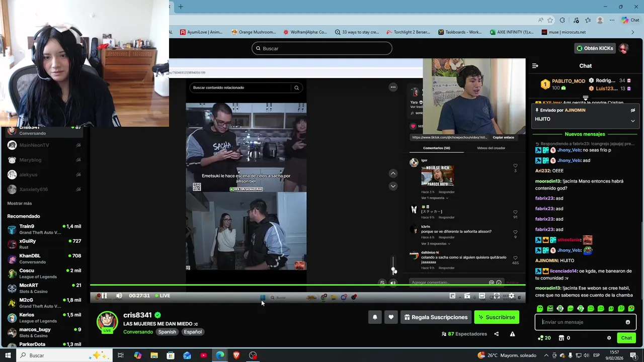Screen dimensions: 644x362
Task: Open Torchlight 2 Berserker bookmark
Action: tap(408, 32)
